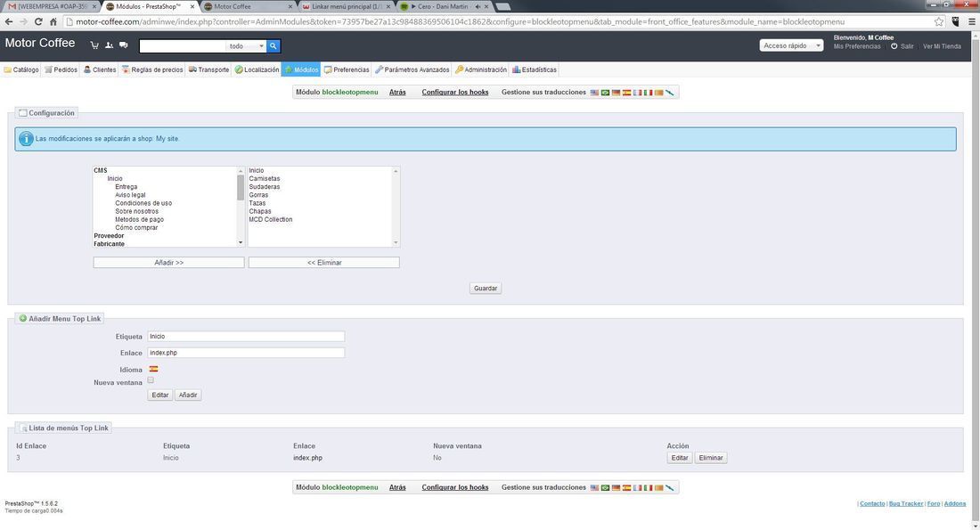The height and width of the screenshot is (530, 980).
Task: Close the Módulos - PrestaShop browser tab
Action: click(x=192, y=6)
